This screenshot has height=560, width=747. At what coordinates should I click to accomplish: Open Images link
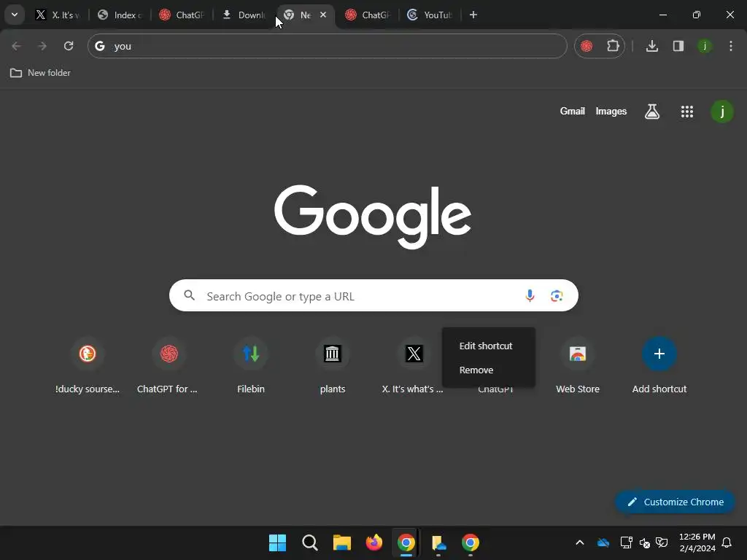(611, 112)
